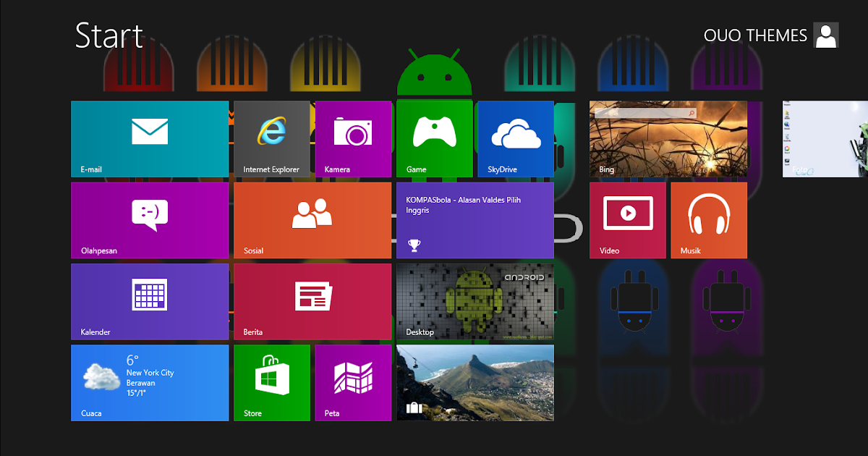Viewport: 868px width, 456px height.
Task: Open the Kamera tile
Action: click(x=353, y=139)
